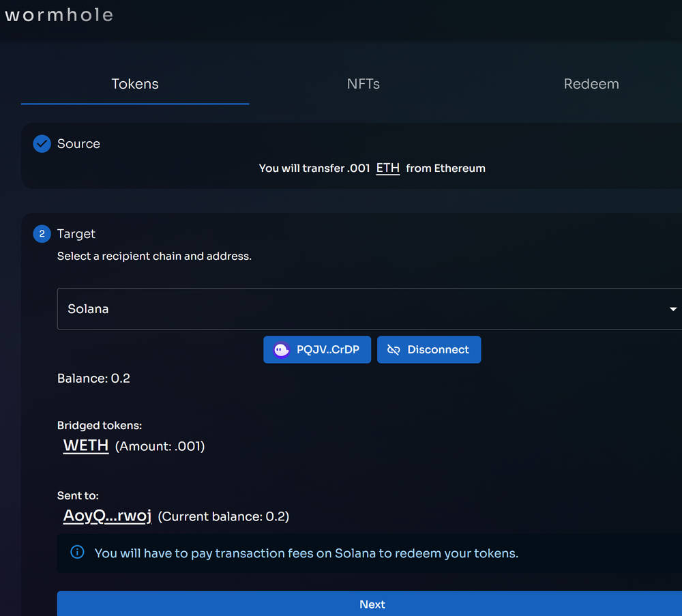This screenshot has width=682, height=616.
Task: Open the AoyQ...rwoj recipient address link
Action: pos(107,516)
